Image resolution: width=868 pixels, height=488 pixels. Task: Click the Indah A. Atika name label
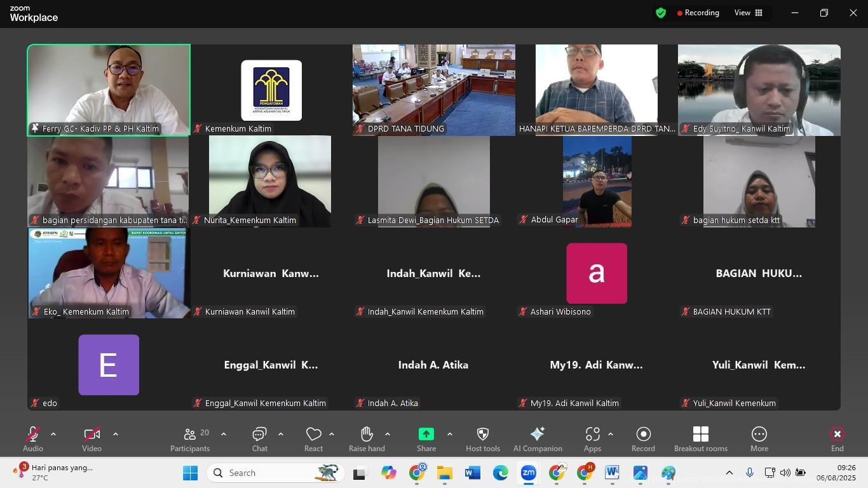point(393,403)
